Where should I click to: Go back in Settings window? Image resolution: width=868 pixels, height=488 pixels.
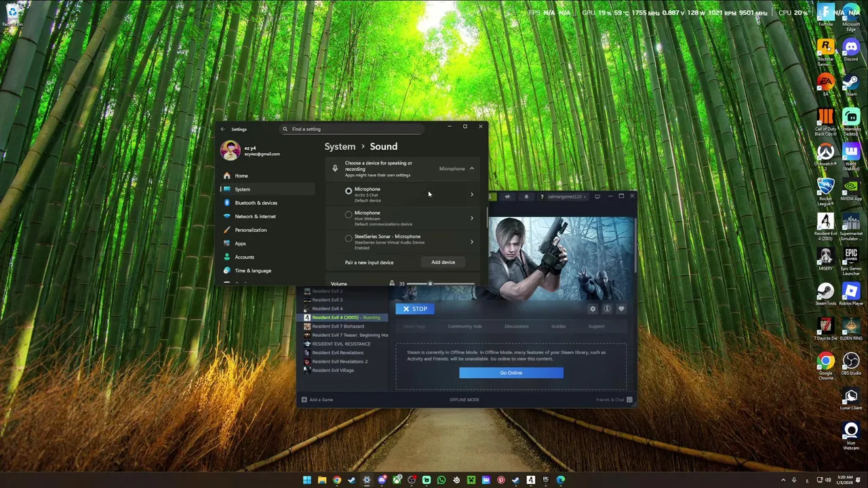(x=223, y=129)
